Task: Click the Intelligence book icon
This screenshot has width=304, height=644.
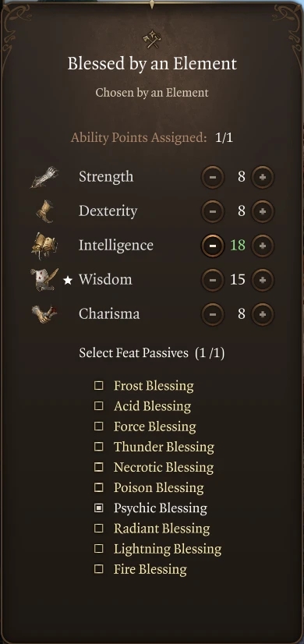Action: (44, 246)
